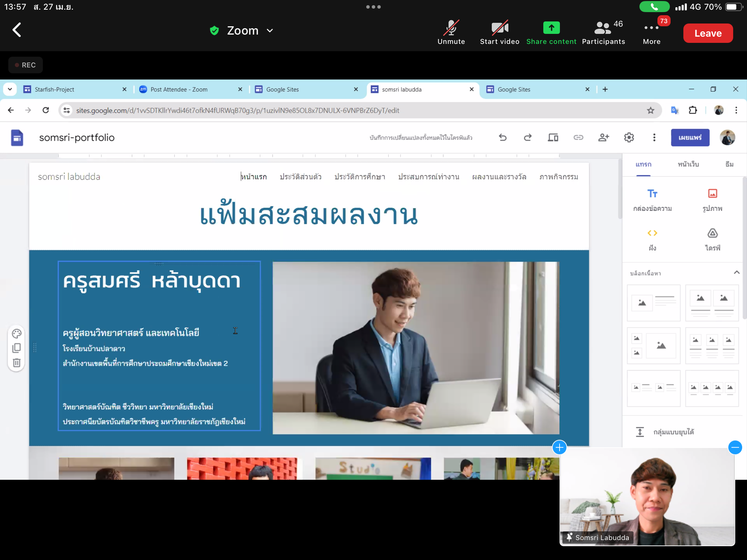The image size is (747, 560).
Task: Insert content from Drive (ไดรฟ์)
Action: (713, 238)
